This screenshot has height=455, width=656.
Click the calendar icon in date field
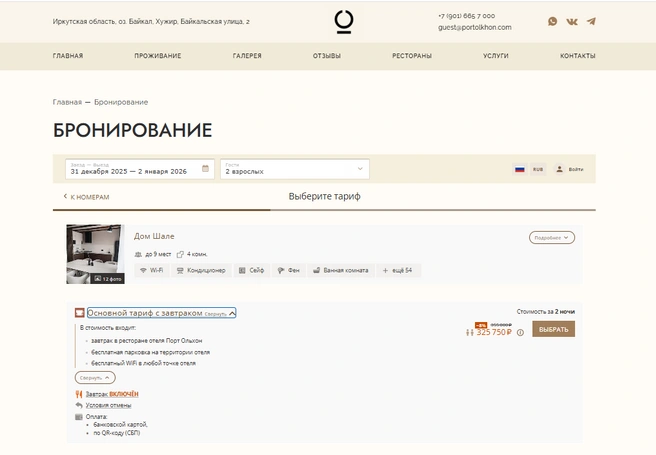(205, 169)
